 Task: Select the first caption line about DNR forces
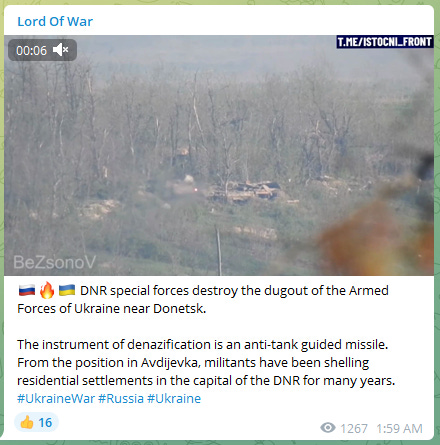203,299
